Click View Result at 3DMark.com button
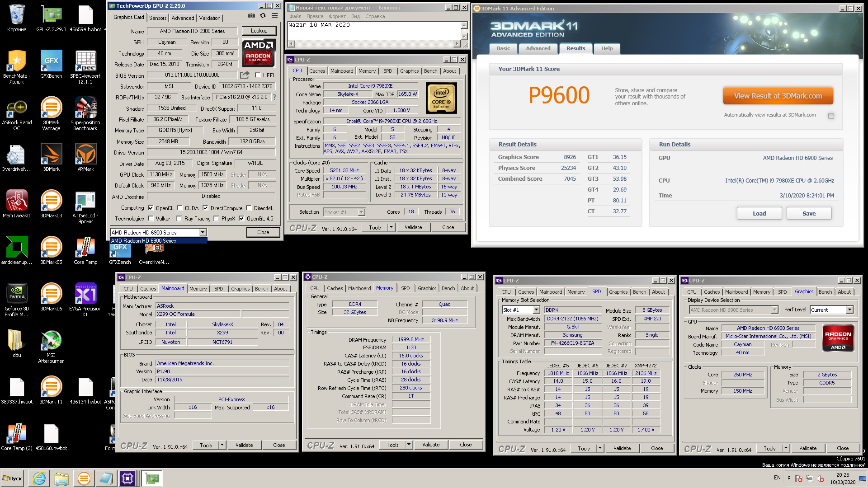 click(x=778, y=96)
